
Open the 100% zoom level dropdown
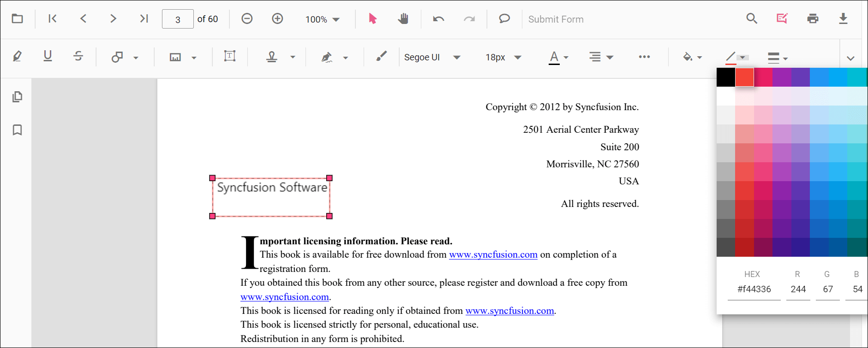(x=323, y=19)
